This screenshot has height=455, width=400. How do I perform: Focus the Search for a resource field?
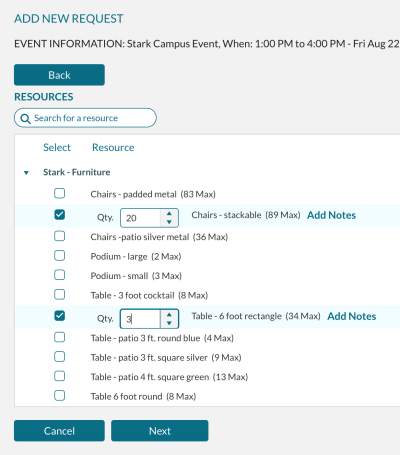[85, 118]
